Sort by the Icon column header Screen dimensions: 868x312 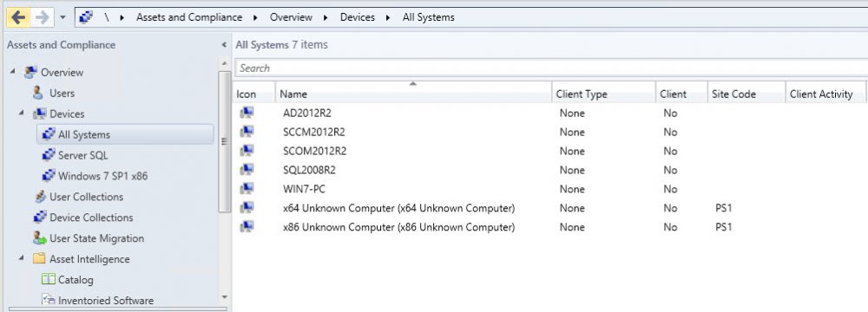coord(254,94)
